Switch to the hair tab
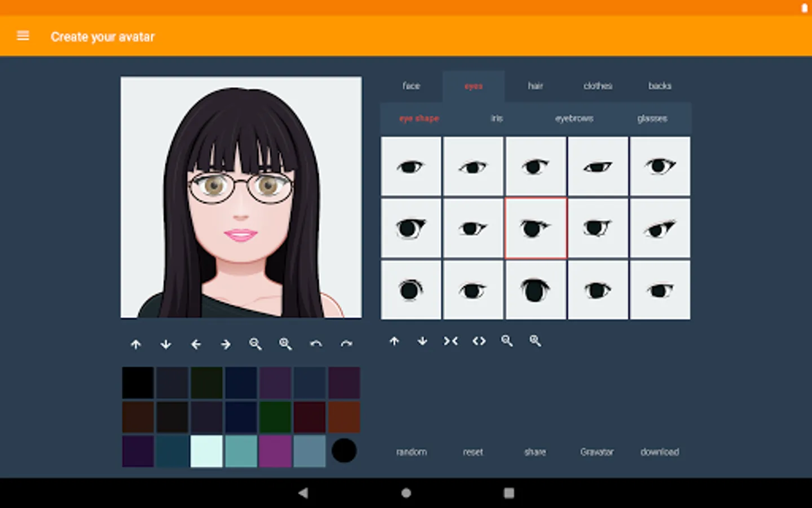Viewport: 812px width, 508px height. click(535, 86)
